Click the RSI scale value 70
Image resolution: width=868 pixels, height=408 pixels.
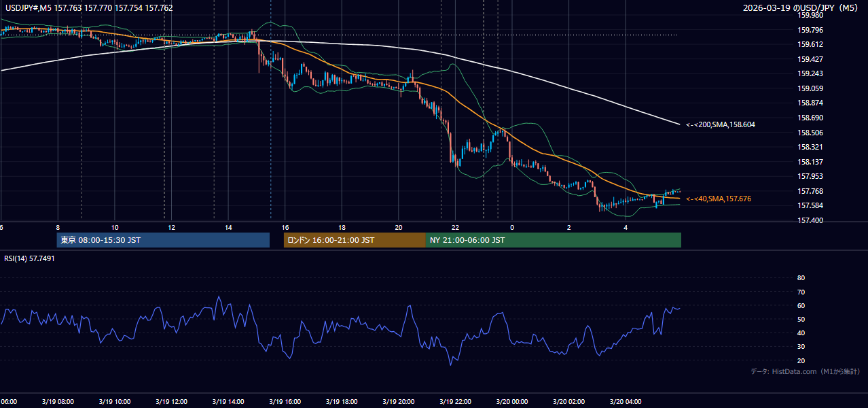coord(801,292)
